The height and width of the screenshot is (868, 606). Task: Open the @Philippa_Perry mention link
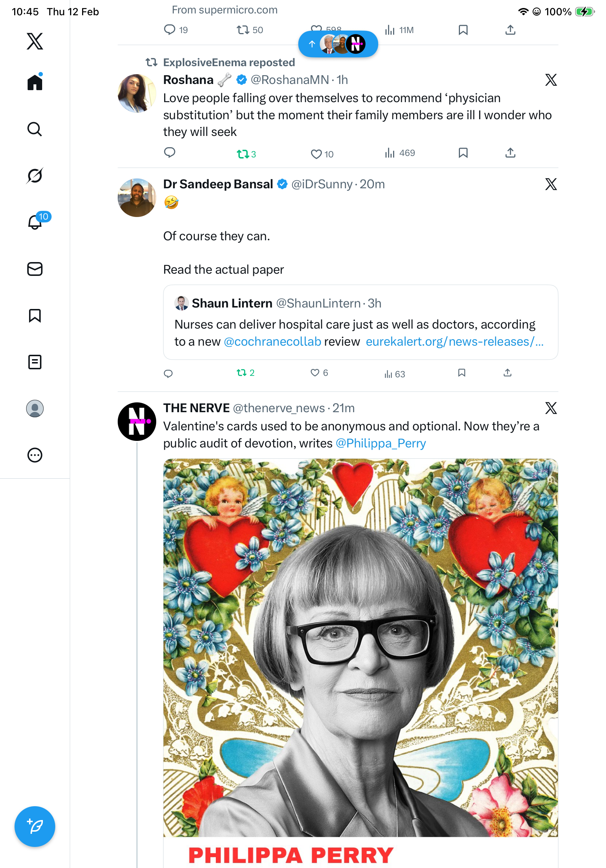pos(380,443)
